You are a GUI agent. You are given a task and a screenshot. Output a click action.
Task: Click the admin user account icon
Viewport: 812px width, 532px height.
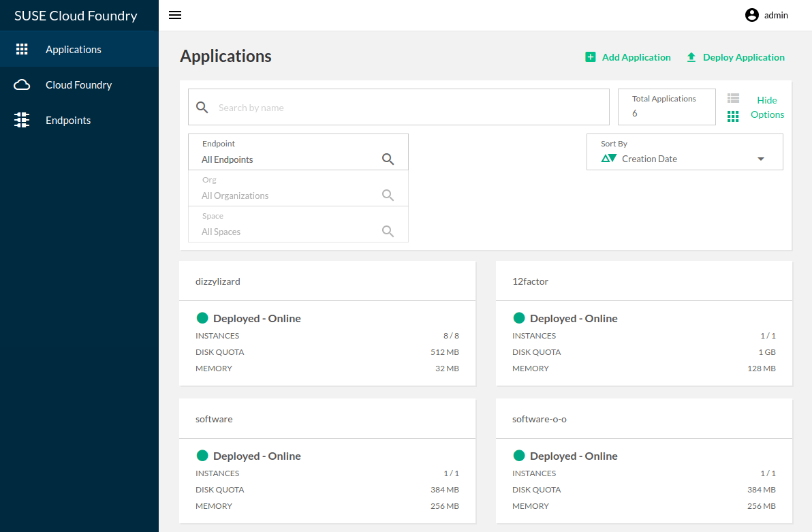[752, 15]
